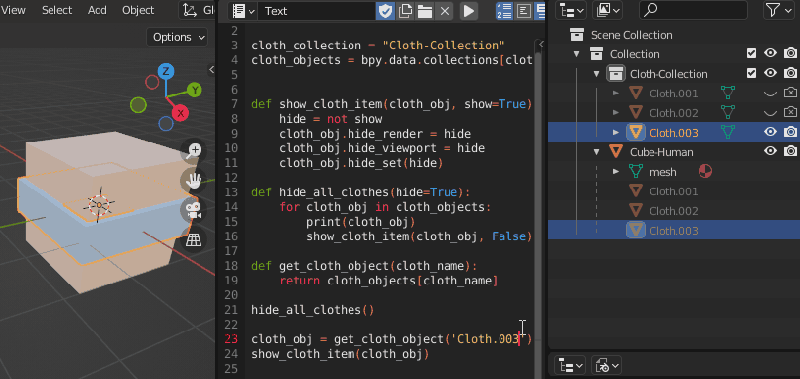The image size is (800, 379).
Task: Snap view to X axis gizmo
Action: pos(181,113)
